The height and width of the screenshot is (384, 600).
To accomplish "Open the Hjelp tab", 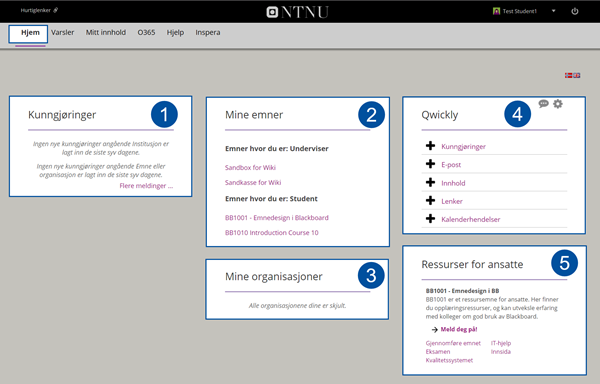I will pyautogui.click(x=175, y=33).
